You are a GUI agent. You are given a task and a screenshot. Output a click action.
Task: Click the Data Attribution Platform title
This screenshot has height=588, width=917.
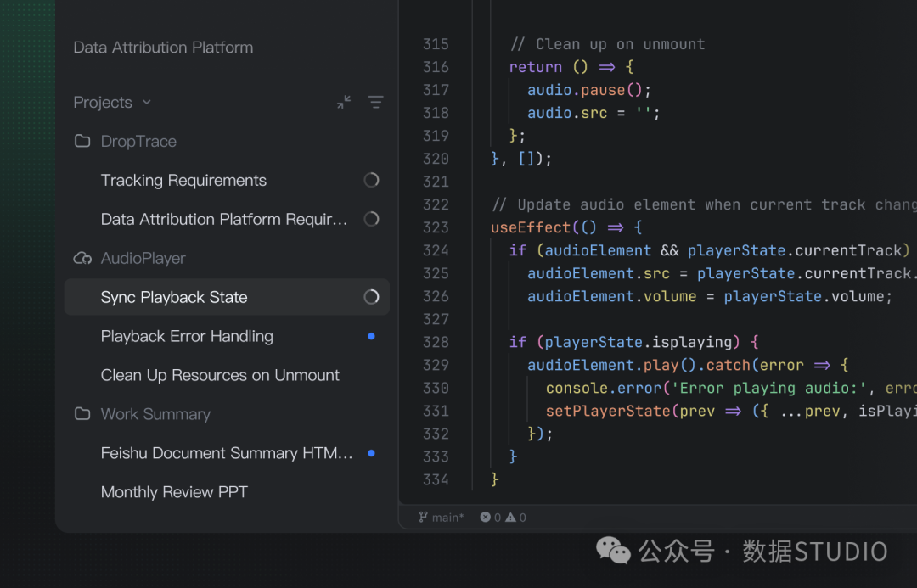163,48
